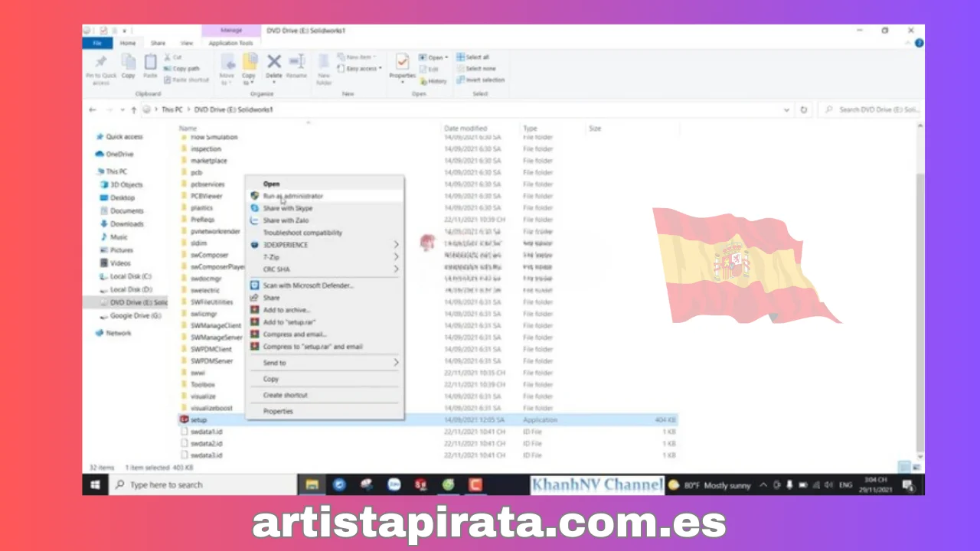The image size is (980, 551).
Task: Refresh the folder with refresh button
Action: coord(803,109)
